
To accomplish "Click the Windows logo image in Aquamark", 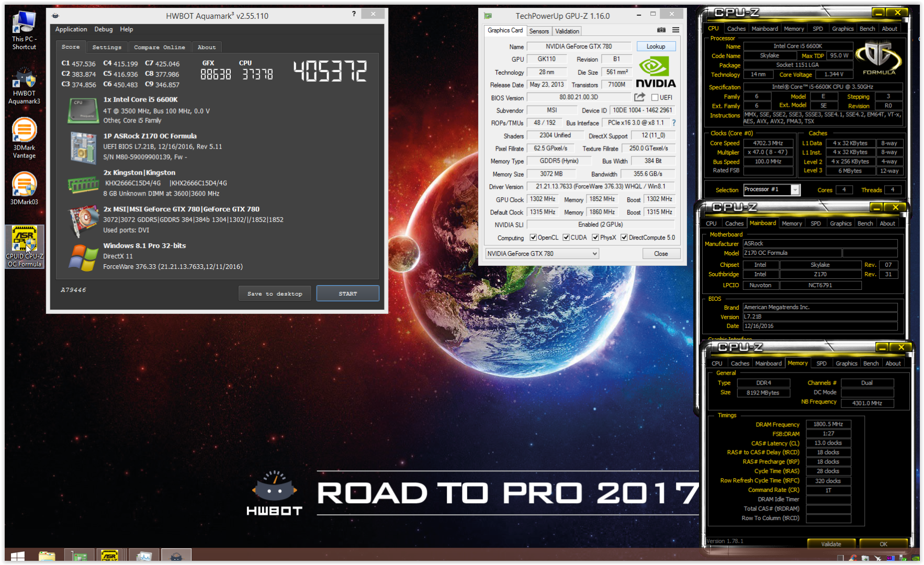I will tap(83, 258).
